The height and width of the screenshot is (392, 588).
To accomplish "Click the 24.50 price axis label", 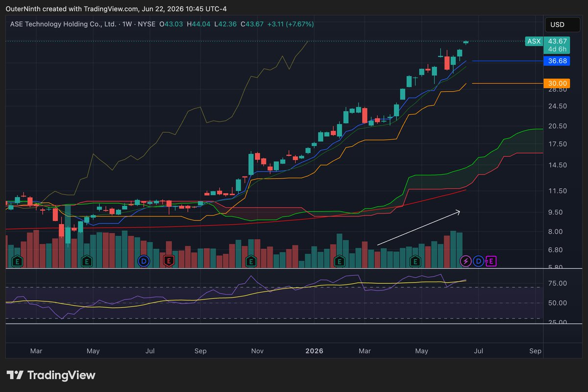I will (x=558, y=106).
